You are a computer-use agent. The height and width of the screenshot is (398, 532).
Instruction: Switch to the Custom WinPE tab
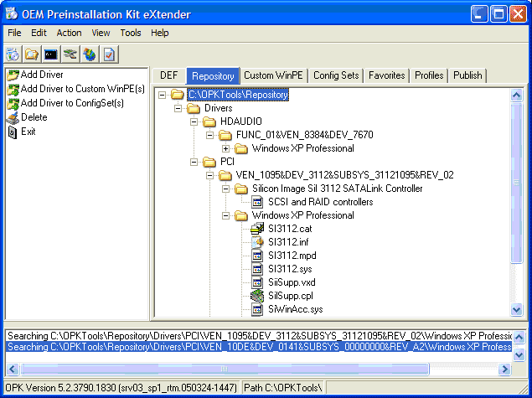273,75
